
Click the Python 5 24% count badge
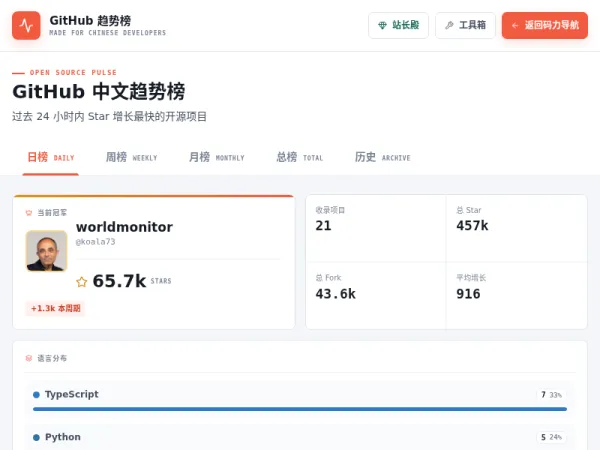point(551,437)
